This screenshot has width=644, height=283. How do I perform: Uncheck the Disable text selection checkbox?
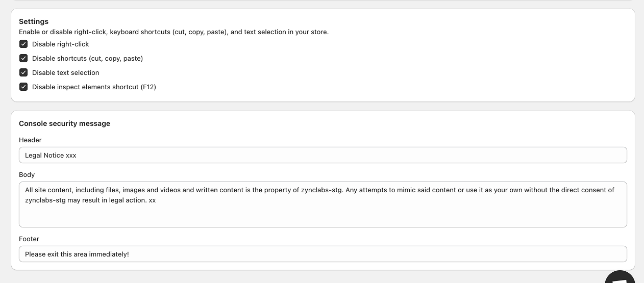(23, 72)
